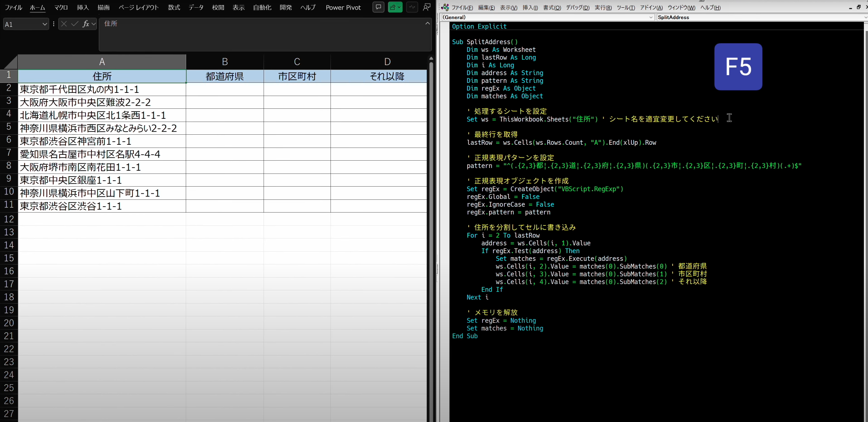Switch to the 開発 tab
Image resolution: width=868 pixels, height=422 pixels.
click(x=285, y=7)
